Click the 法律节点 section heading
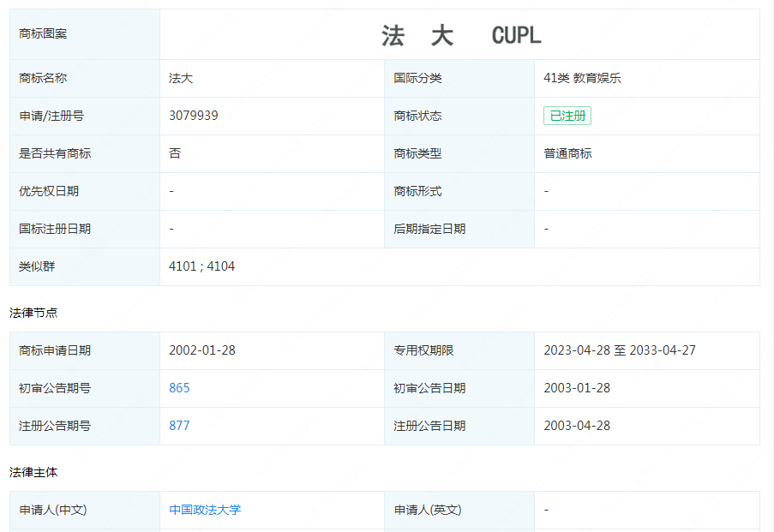Screen dimensions: 774x532 [x=33, y=313]
